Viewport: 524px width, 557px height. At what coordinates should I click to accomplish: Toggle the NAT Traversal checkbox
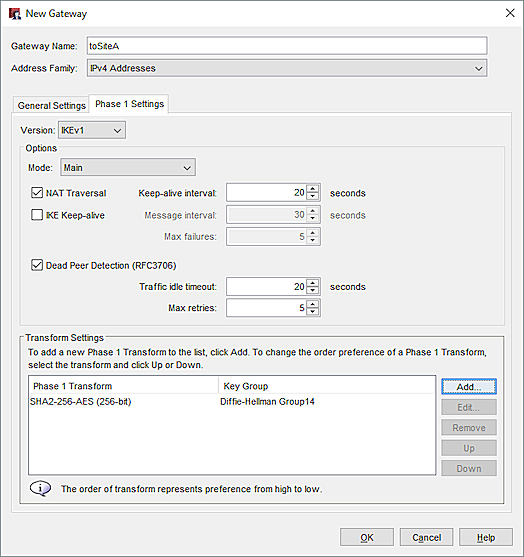click(37, 193)
